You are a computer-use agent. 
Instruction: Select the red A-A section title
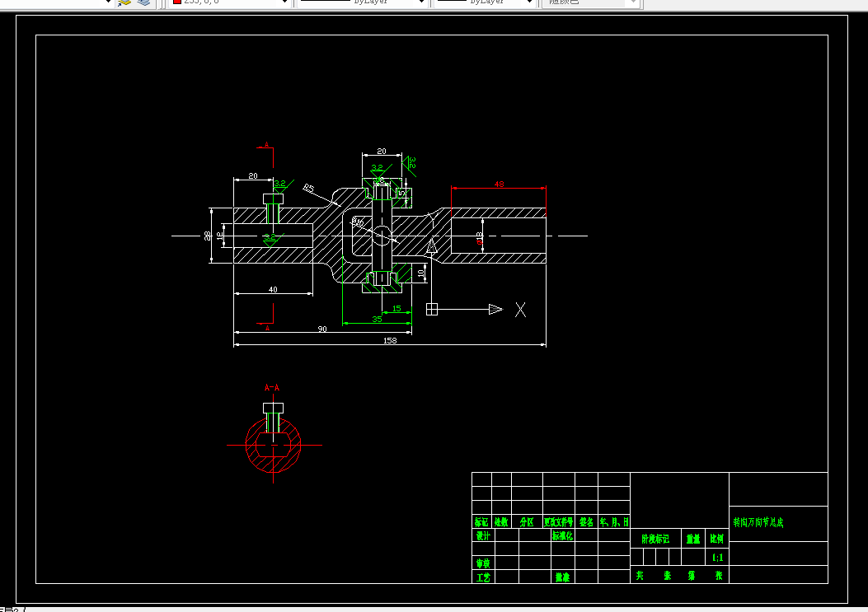[x=272, y=387]
